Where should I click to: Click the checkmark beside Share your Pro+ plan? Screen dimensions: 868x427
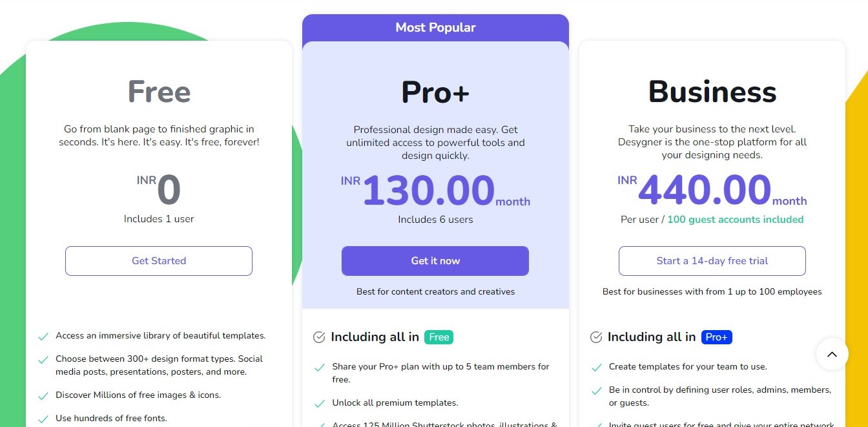(320, 368)
